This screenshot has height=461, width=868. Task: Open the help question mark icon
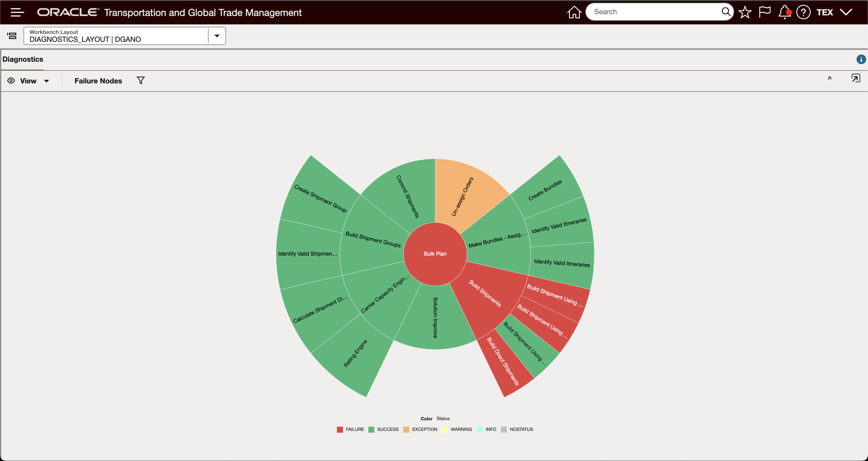(x=803, y=12)
